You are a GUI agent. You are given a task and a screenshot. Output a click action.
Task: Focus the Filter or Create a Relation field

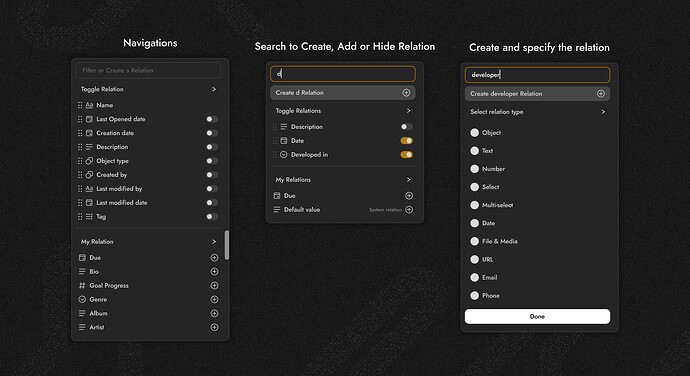click(x=148, y=70)
